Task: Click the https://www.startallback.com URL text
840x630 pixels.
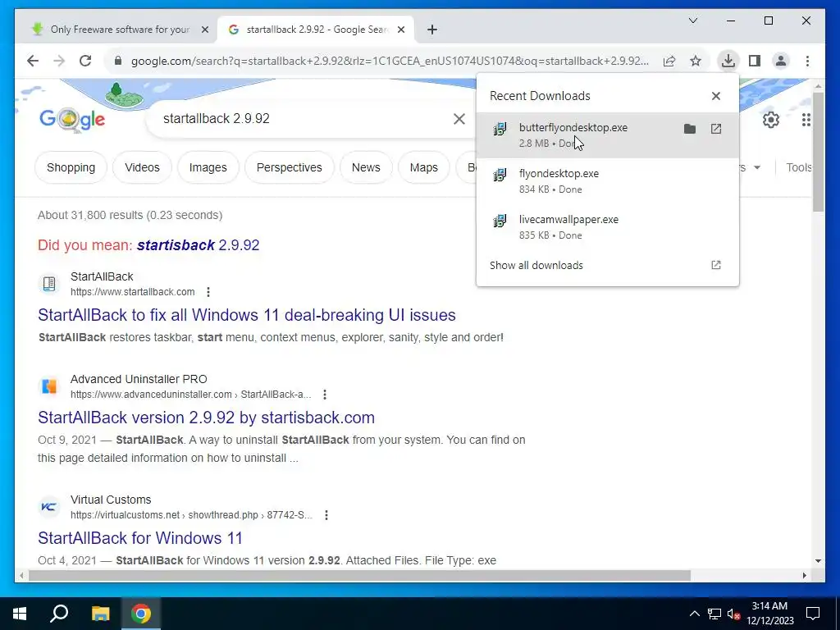Action: pyautogui.click(x=133, y=292)
